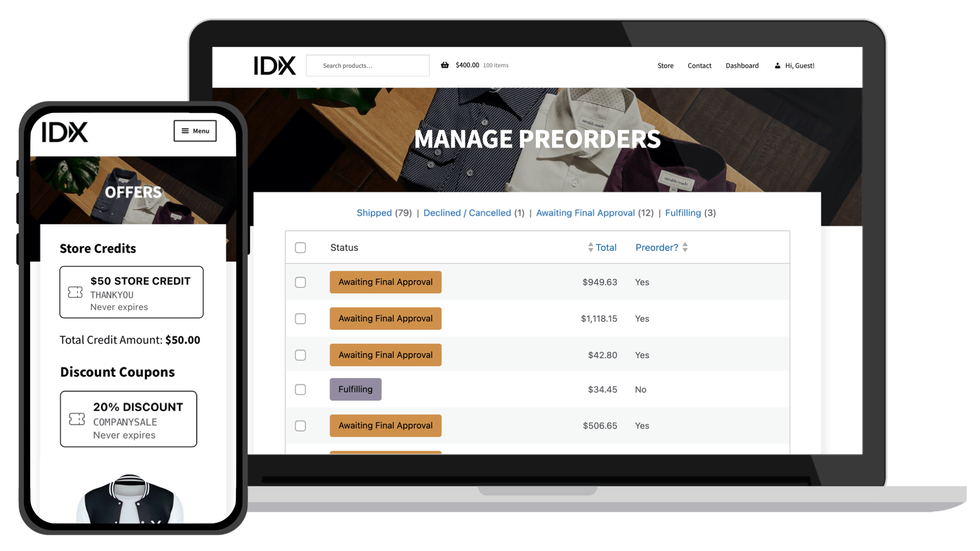Viewport: 980px width, 551px height.
Task: Click the Total column sort icon
Action: pyautogui.click(x=591, y=247)
